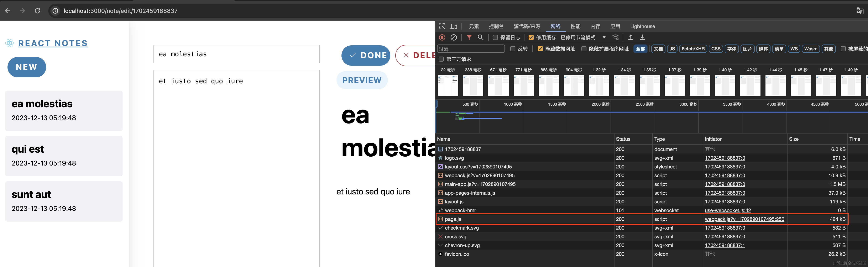Click the red filter funnel icon
The width and height of the screenshot is (868, 267).
pos(469,37)
